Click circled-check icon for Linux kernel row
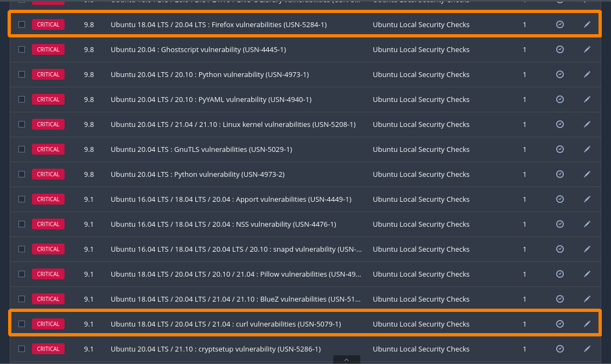This screenshot has width=611, height=364. (560, 124)
